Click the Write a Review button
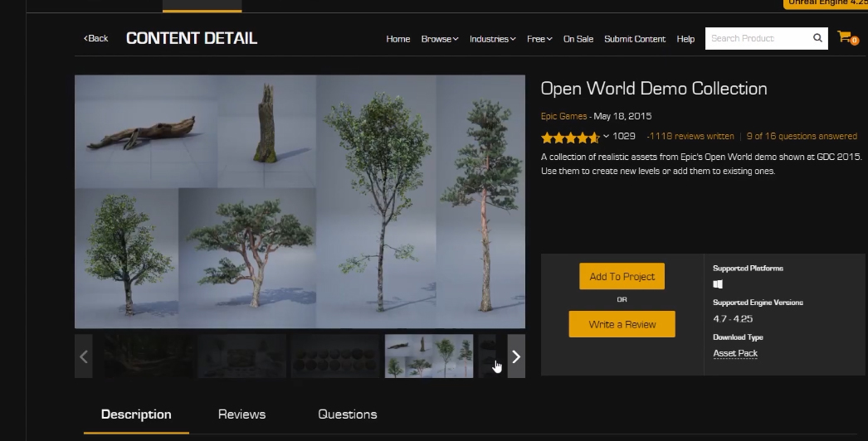 [x=622, y=324]
